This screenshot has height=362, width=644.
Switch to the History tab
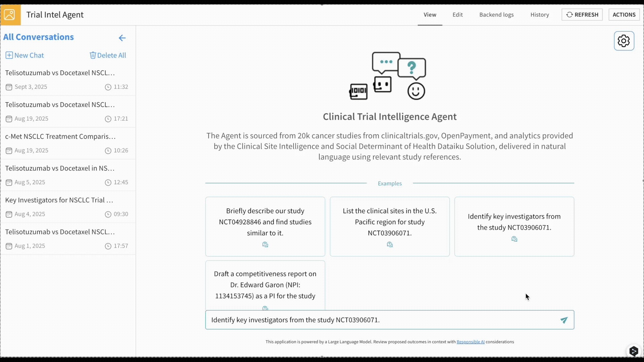click(540, 14)
